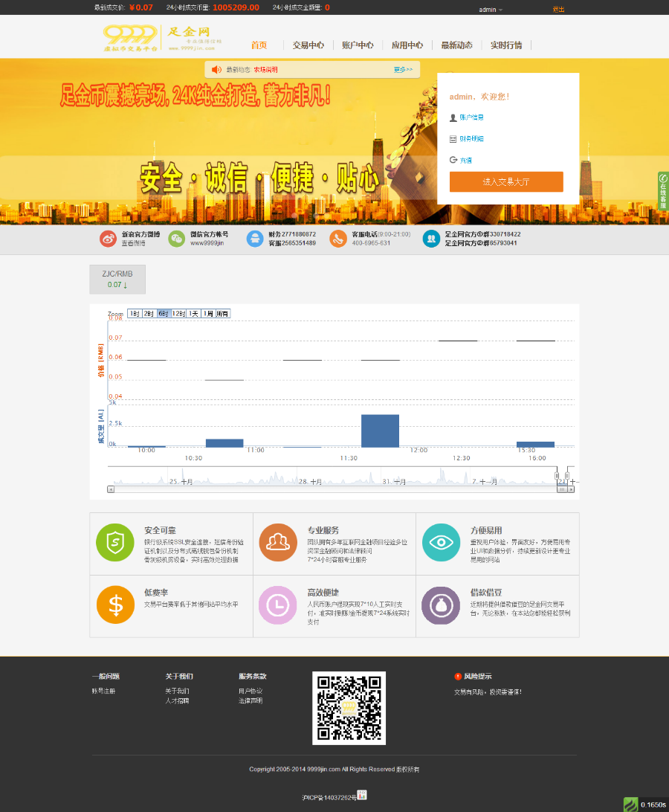The image size is (669, 812).
Task: Expand the admin user dropdown
Action: click(491, 10)
